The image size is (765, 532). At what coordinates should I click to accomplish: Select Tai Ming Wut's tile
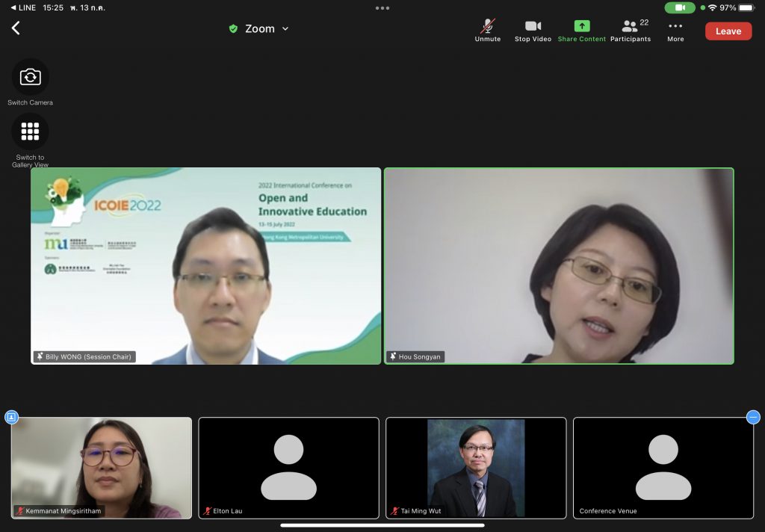(476, 467)
